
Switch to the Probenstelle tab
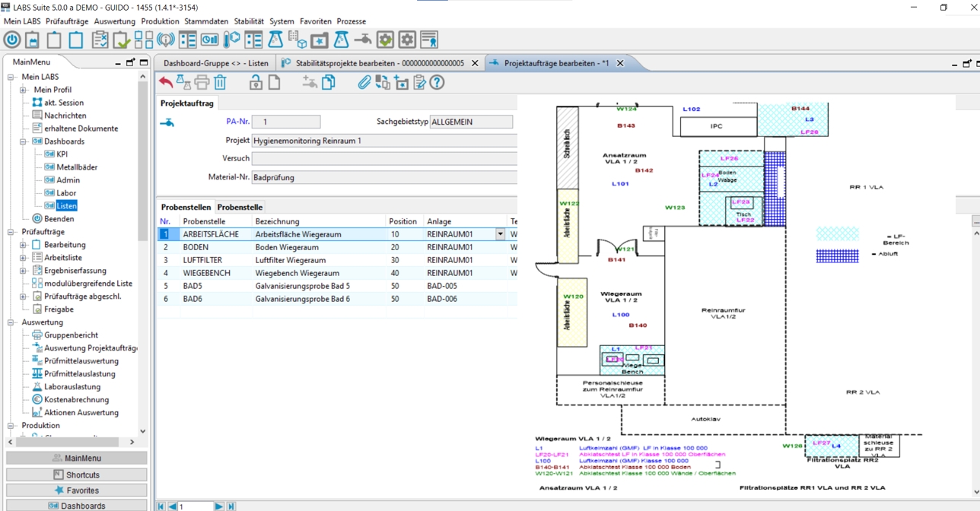pyautogui.click(x=240, y=207)
